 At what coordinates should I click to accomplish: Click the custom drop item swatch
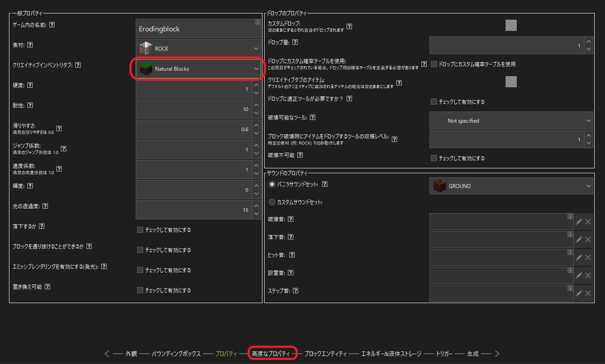pos(511,25)
